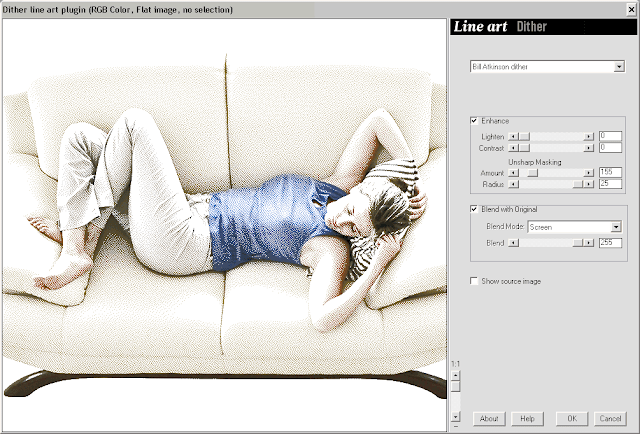
Task: Click the Amount slider right arrow
Action: click(x=589, y=173)
